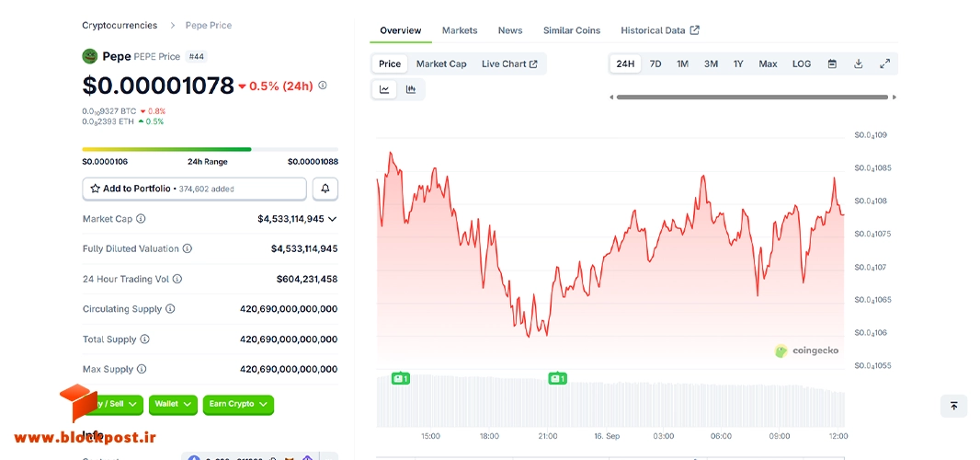Switch to the Markets tab
980x460 pixels.
point(460,30)
